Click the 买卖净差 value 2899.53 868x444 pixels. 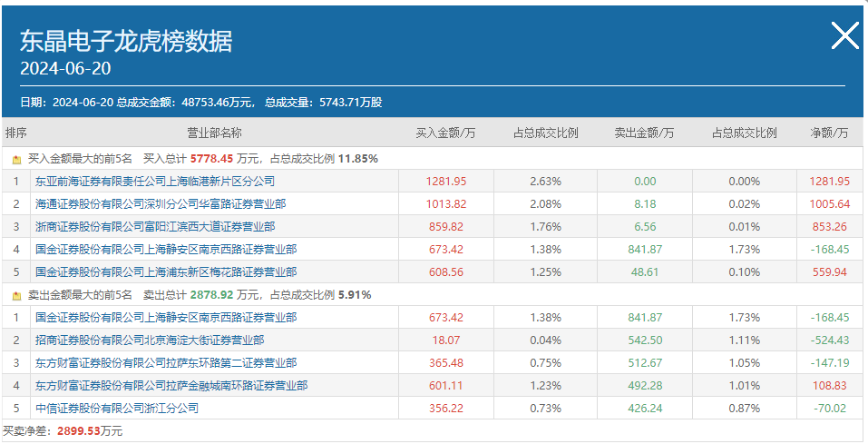point(79,430)
